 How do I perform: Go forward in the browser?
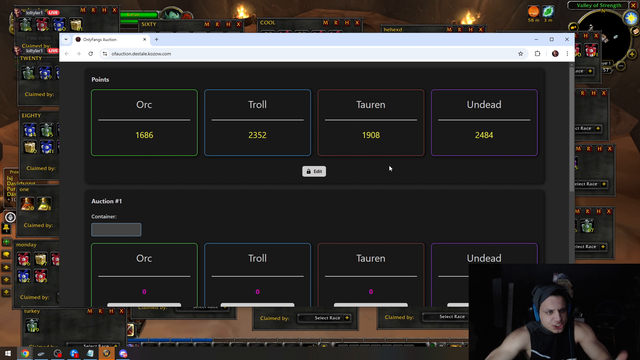(x=78, y=54)
